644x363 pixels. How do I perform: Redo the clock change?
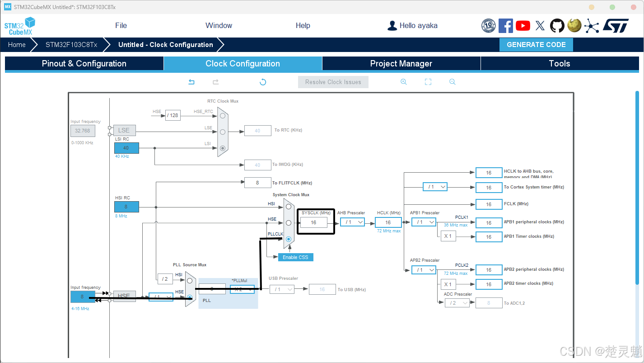[216, 82]
